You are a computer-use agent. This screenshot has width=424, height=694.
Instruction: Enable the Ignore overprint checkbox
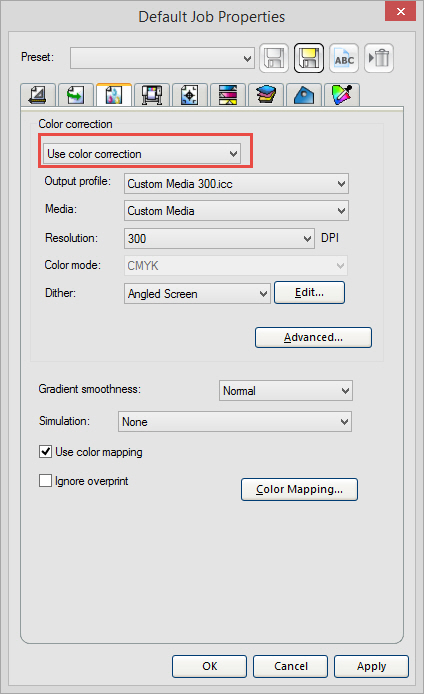click(46, 481)
